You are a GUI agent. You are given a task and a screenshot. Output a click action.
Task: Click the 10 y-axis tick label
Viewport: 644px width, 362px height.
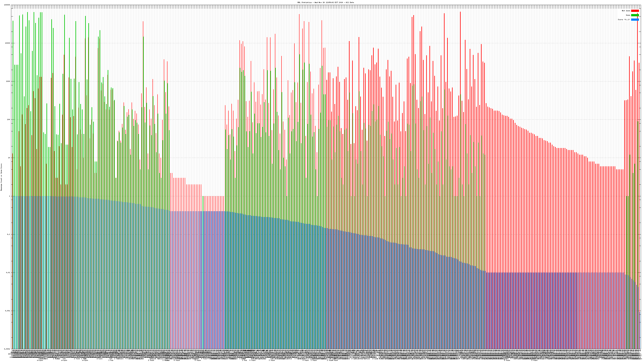click(x=9, y=158)
